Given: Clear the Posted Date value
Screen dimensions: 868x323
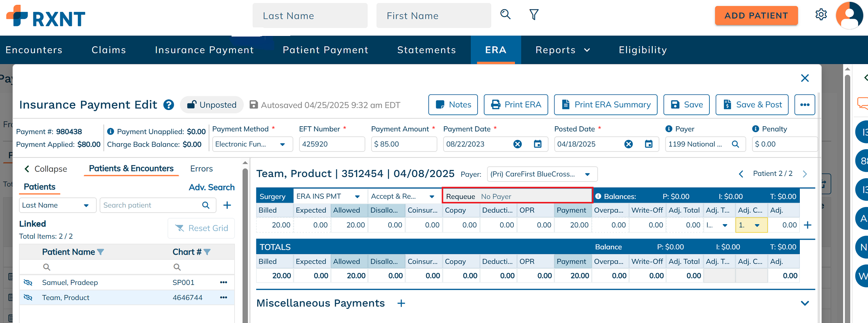Looking at the screenshot, I should (628, 144).
